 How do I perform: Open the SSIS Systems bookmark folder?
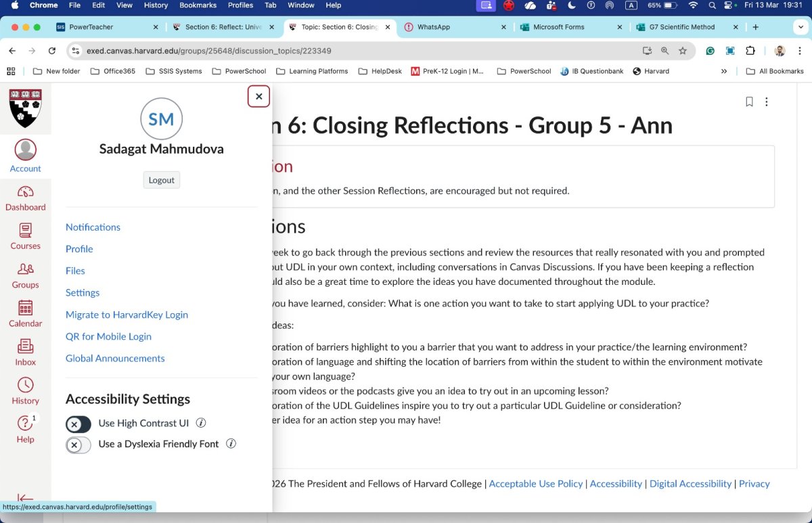click(x=173, y=71)
